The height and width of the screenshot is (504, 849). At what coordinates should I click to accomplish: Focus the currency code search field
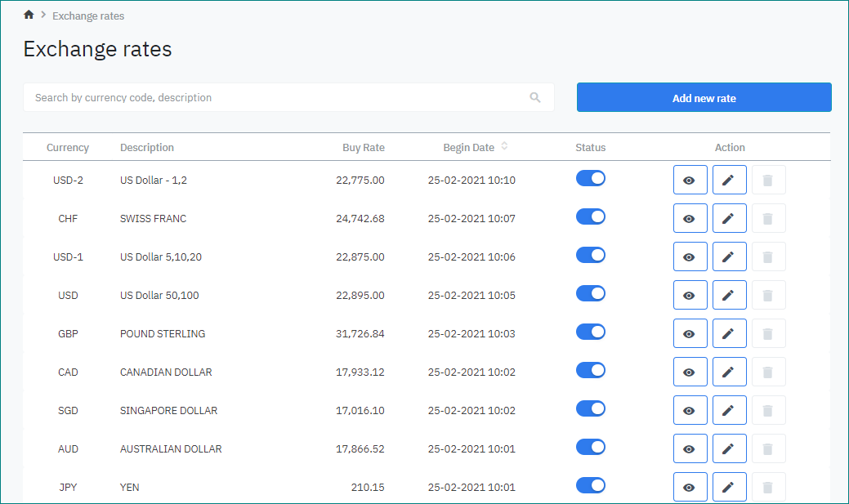(x=278, y=97)
